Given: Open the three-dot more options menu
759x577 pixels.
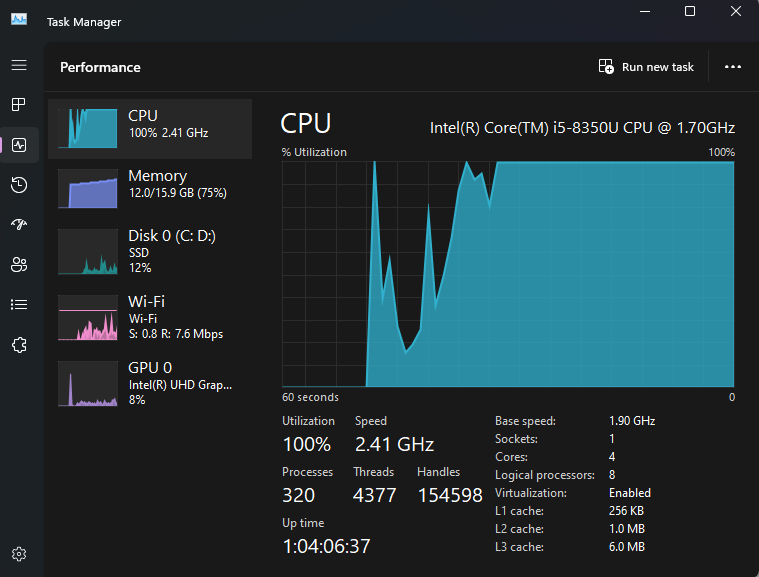Looking at the screenshot, I should [x=732, y=66].
